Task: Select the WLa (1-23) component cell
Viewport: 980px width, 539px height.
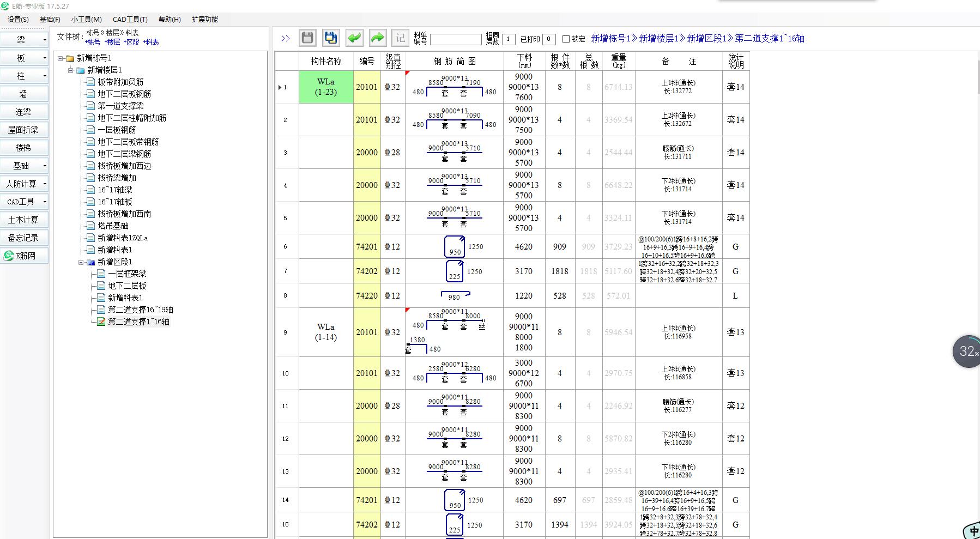Action: [x=326, y=87]
